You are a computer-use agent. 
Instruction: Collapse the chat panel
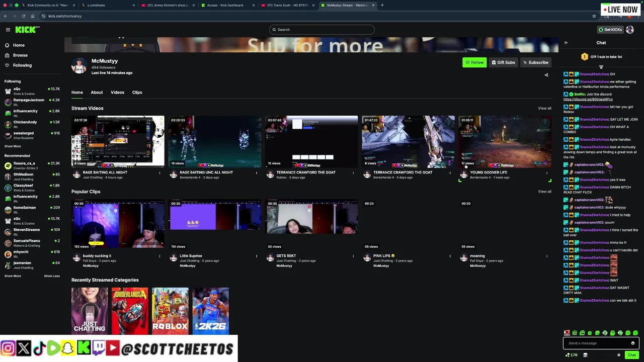[566, 43]
